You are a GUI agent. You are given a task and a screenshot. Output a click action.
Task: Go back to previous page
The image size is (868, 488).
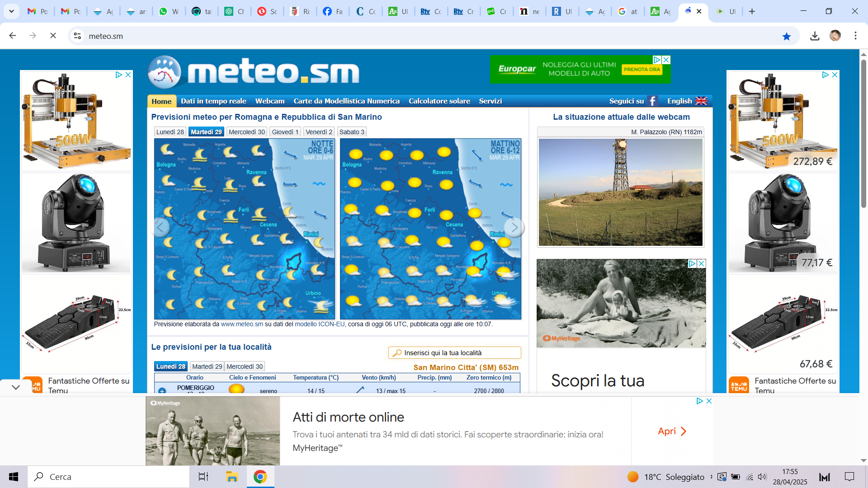[x=13, y=36]
